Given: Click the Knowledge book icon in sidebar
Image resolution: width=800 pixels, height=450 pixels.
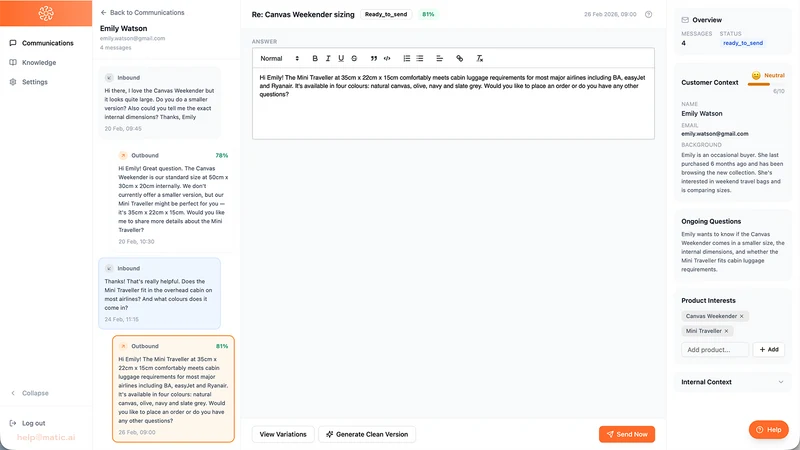Looking at the screenshot, I should [13, 62].
